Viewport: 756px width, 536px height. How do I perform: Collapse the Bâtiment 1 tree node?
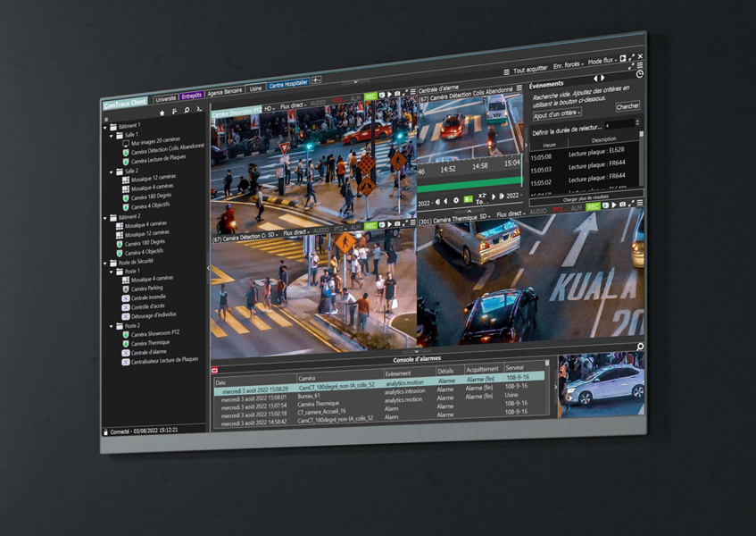pyautogui.click(x=107, y=126)
